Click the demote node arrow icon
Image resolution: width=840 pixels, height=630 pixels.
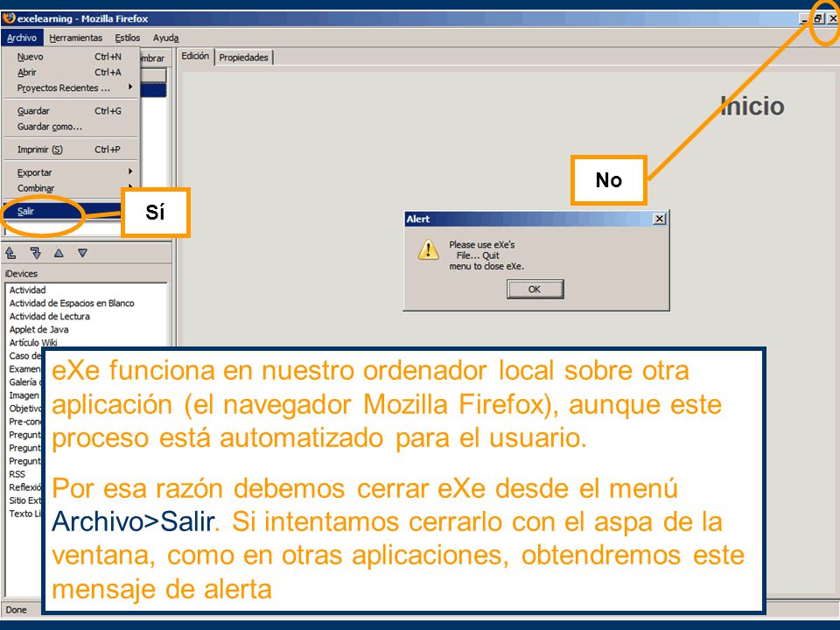tap(35, 253)
